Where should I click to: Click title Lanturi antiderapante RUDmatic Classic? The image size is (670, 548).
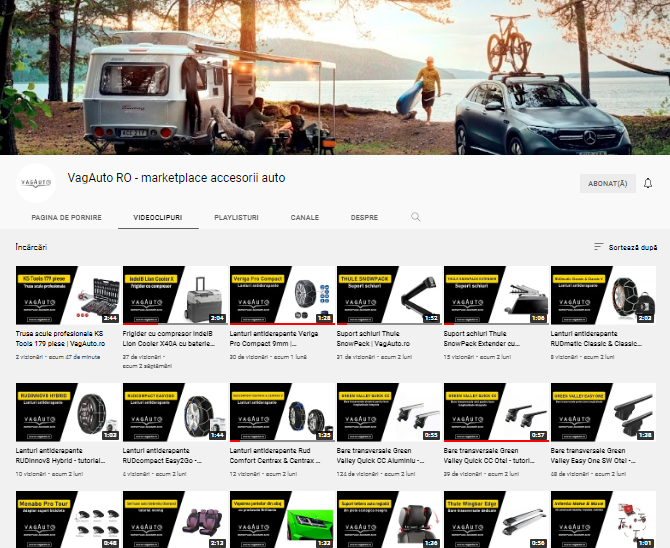596,339
